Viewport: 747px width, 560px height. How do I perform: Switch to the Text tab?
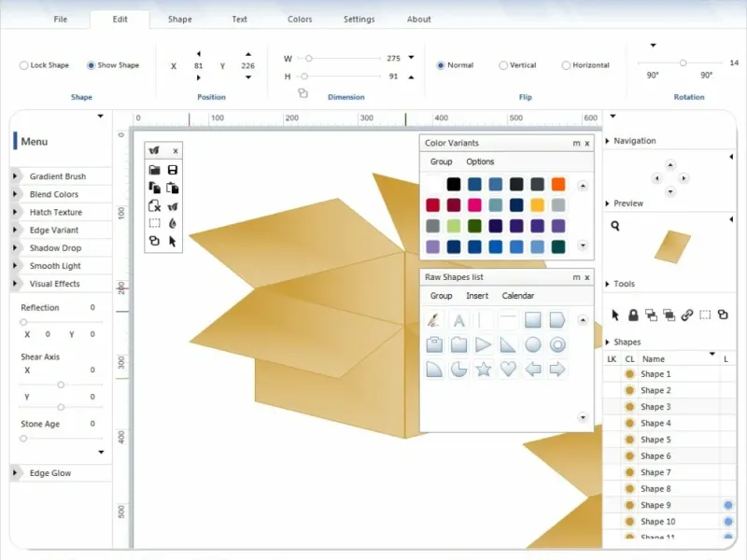click(x=240, y=20)
